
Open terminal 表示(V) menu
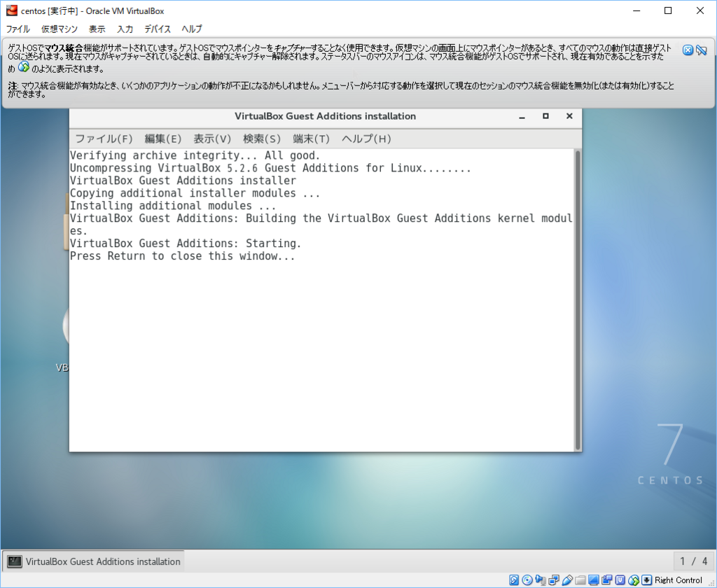pos(212,139)
